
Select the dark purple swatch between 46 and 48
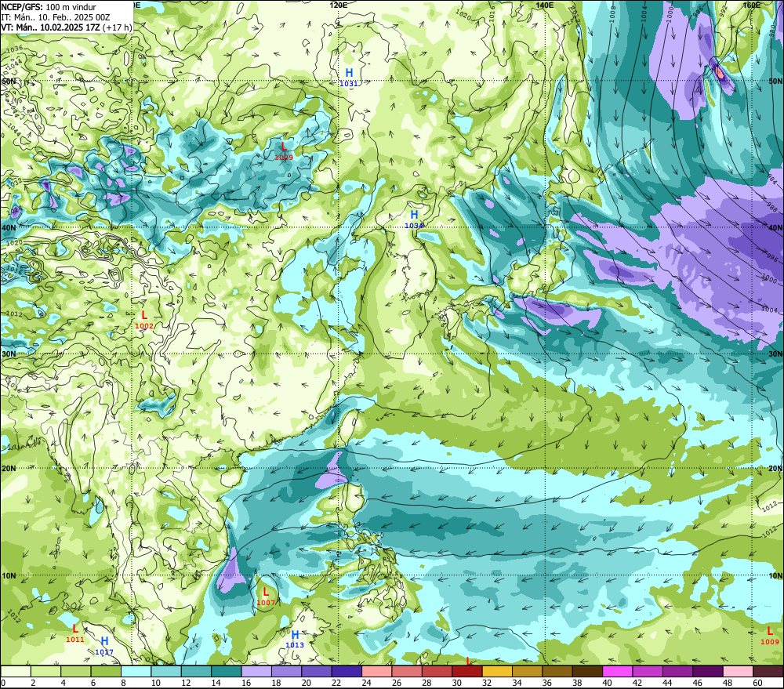click(708, 671)
